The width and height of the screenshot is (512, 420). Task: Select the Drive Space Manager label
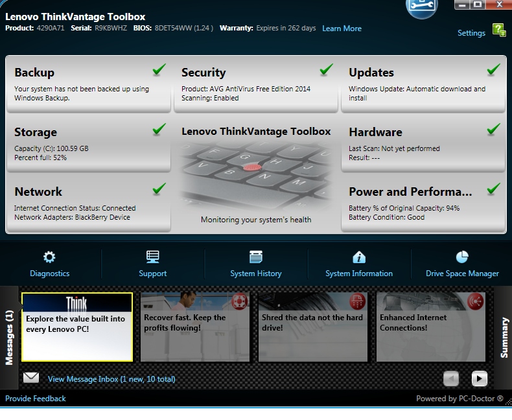click(x=462, y=274)
